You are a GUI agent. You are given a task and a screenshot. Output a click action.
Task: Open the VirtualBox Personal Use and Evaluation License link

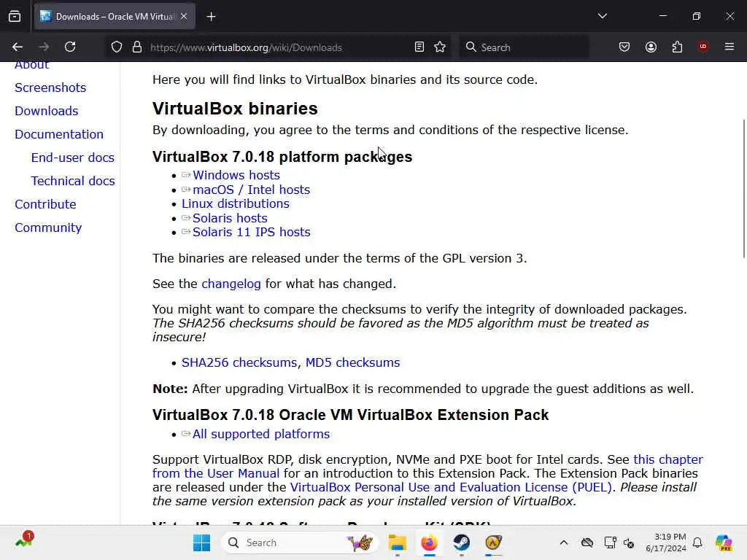coord(451,488)
